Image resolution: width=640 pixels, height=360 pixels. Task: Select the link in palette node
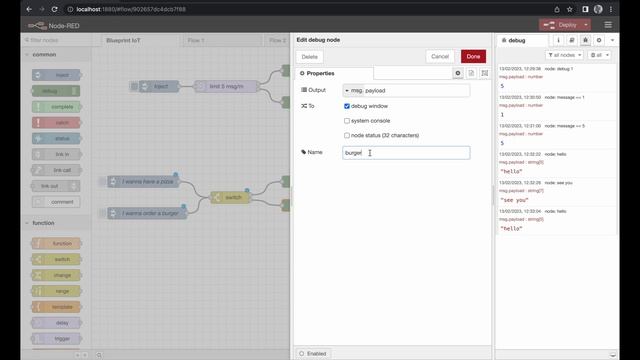[56, 154]
